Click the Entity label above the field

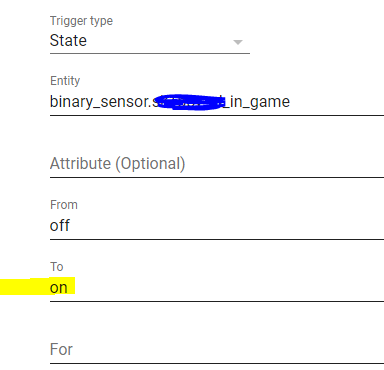click(65, 81)
